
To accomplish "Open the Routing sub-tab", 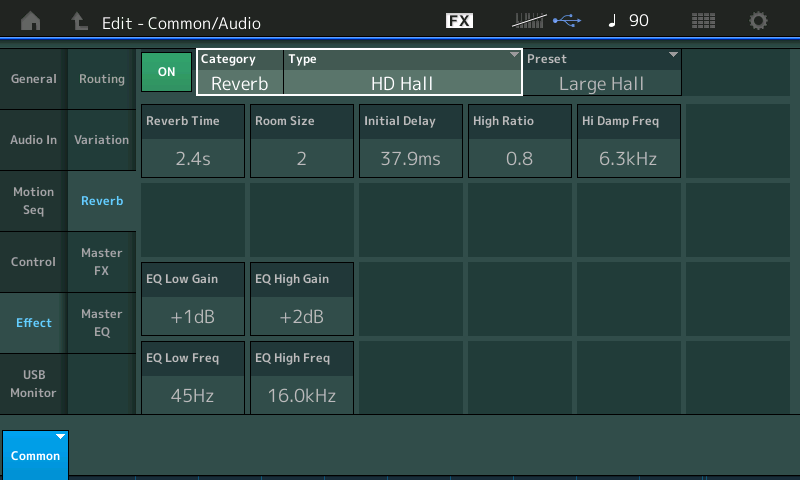I will pos(102,79).
